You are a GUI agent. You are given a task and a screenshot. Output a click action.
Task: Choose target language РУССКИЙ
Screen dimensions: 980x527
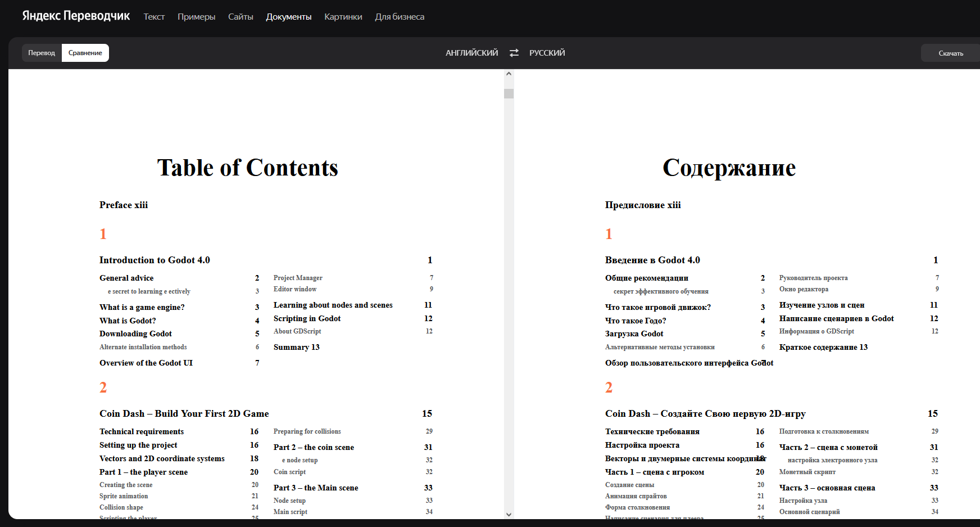[547, 53]
